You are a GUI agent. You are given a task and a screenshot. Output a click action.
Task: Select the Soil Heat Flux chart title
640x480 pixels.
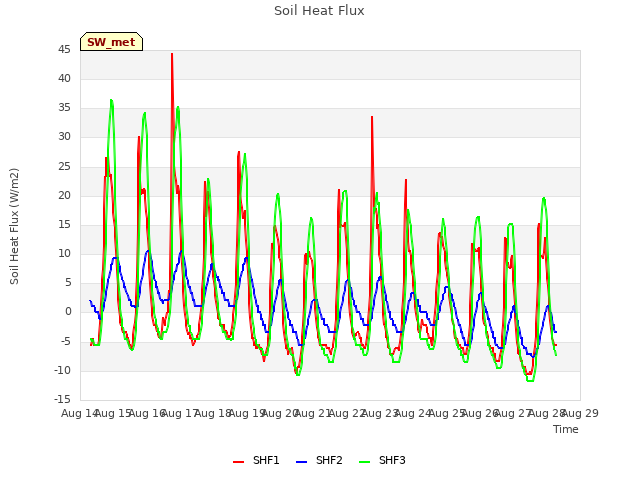pyautogui.click(x=319, y=11)
